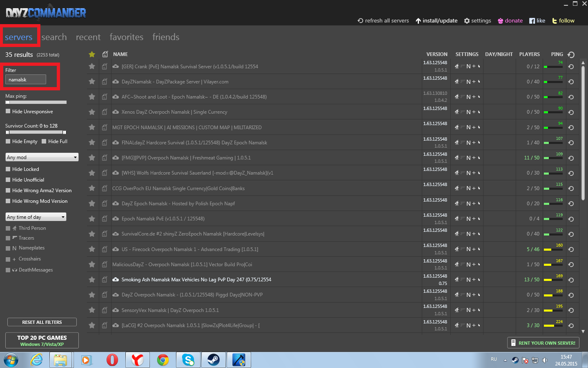Click the donate link
This screenshot has height=368, width=588.
[x=510, y=20]
